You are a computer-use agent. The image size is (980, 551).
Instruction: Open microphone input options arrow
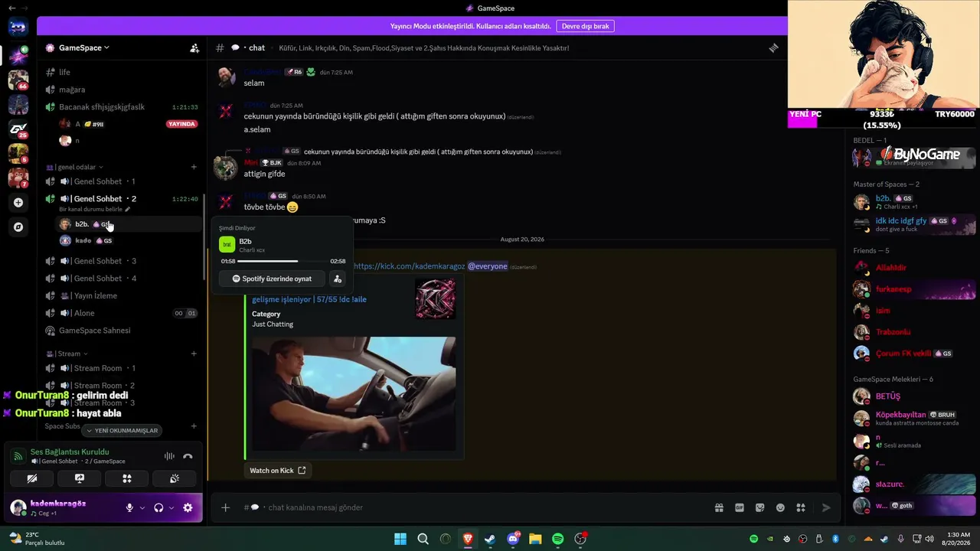click(142, 507)
